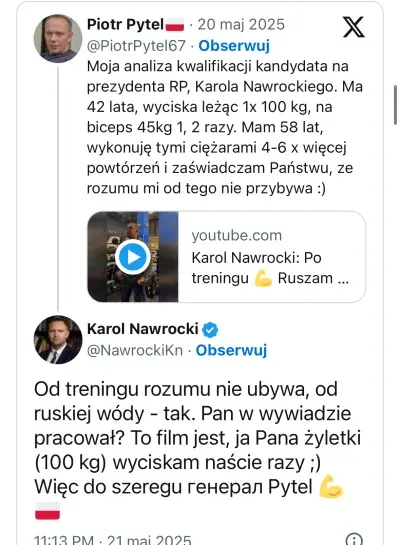Click Nawrocki's blue verified badge
The image size is (400, 545).
[210, 330]
